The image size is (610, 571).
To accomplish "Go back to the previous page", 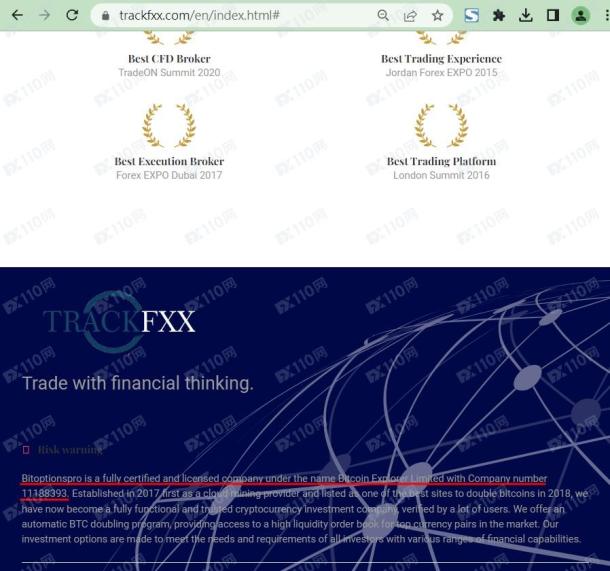I will click(x=17, y=16).
